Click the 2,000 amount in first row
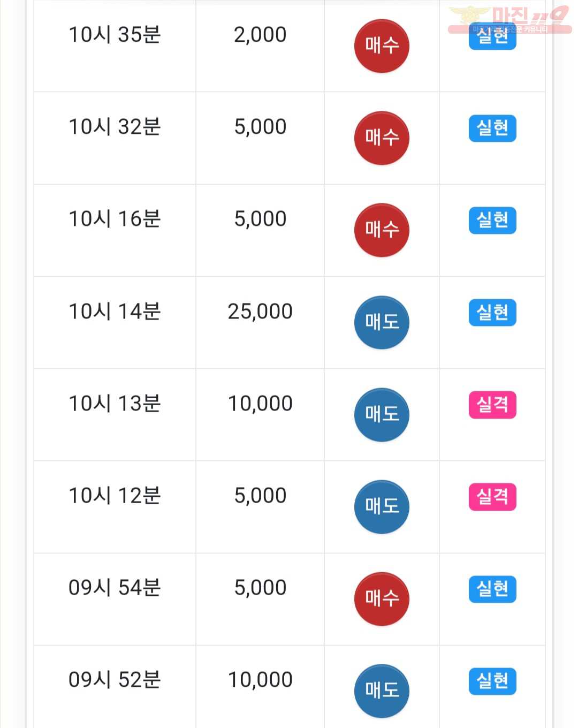This screenshot has height=728, width=578. [x=260, y=35]
